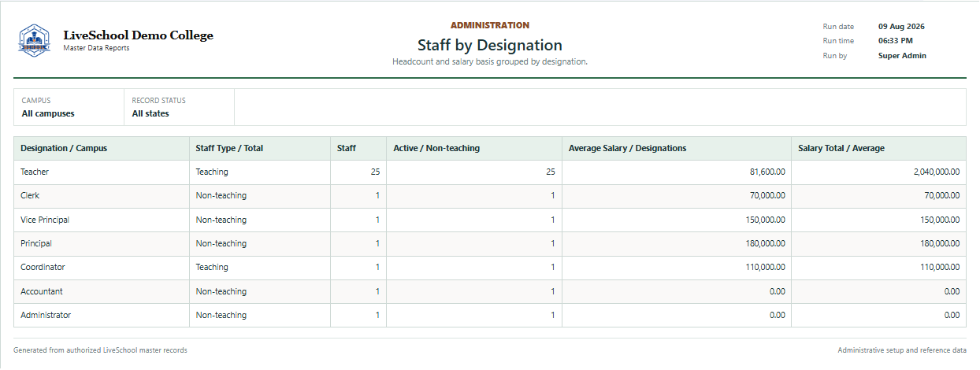This screenshot has height=370, width=980.
Task: Select the Clerk designation cell
Action: tap(102, 196)
